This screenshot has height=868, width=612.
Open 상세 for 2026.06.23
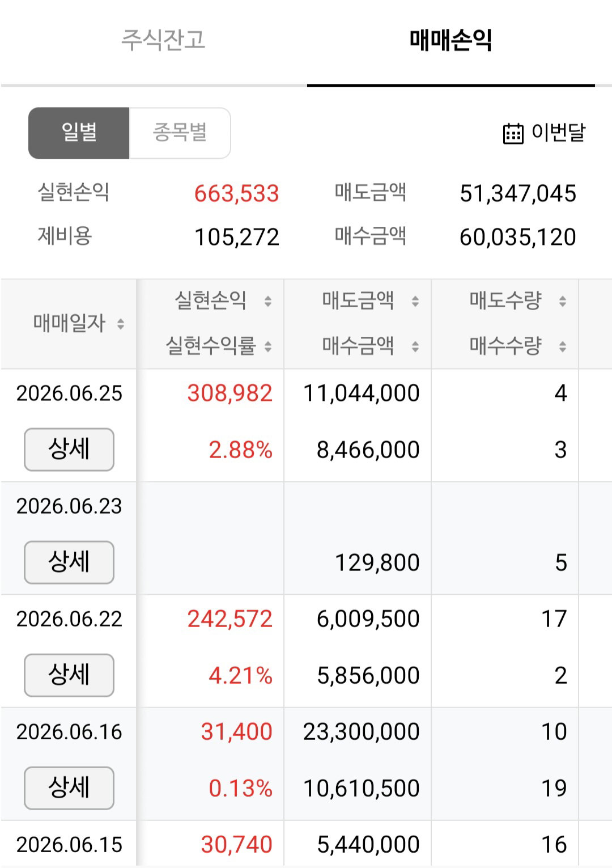(69, 562)
